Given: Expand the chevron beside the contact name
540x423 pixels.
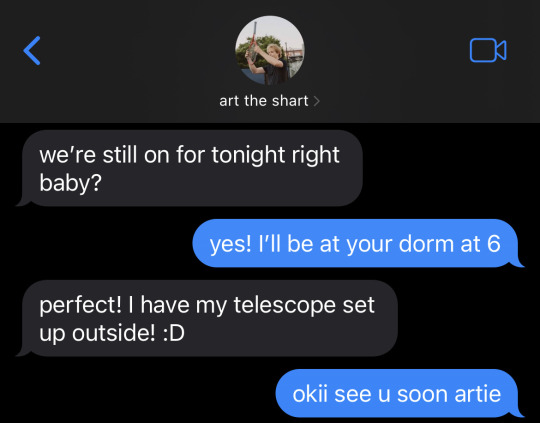Looking at the screenshot, I should point(316,101).
